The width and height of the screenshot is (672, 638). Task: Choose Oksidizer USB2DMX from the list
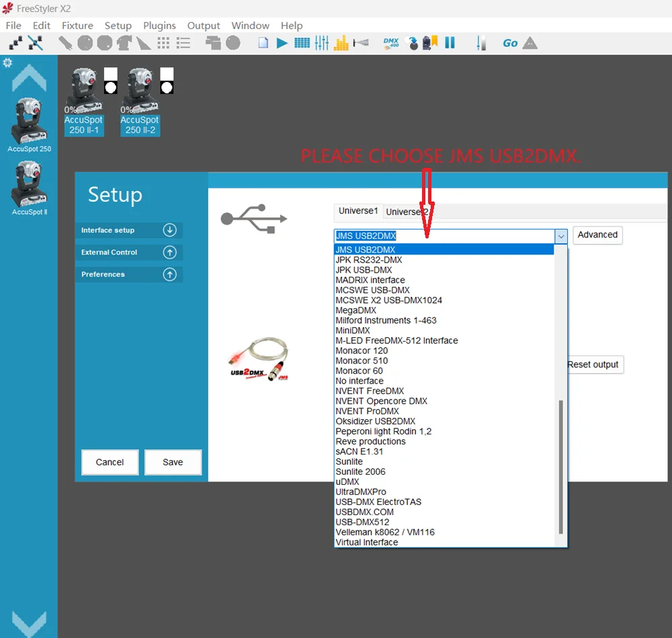coord(444,421)
